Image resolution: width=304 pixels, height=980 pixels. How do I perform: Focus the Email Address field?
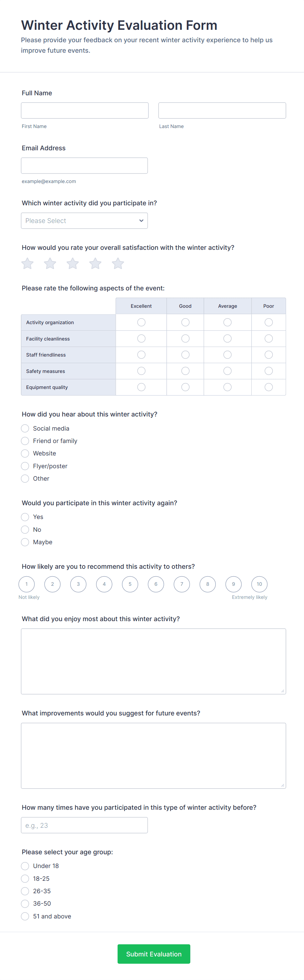(x=84, y=165)
